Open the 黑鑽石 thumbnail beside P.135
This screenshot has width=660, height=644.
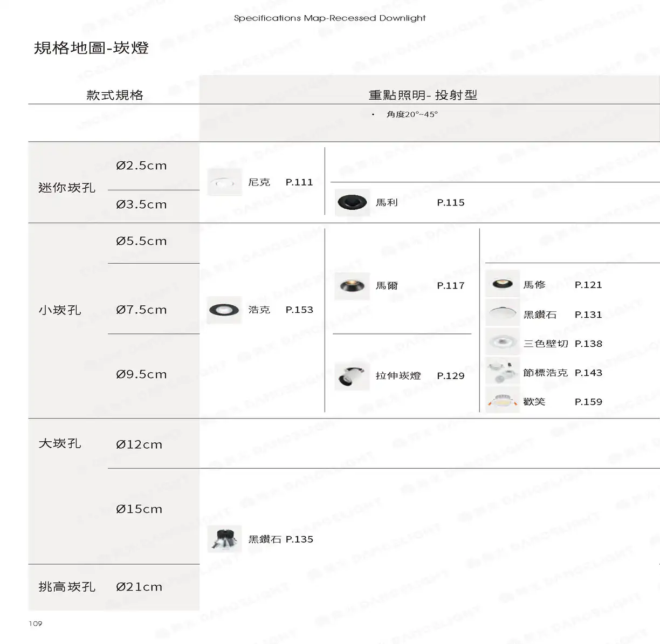tap(224, 539)
